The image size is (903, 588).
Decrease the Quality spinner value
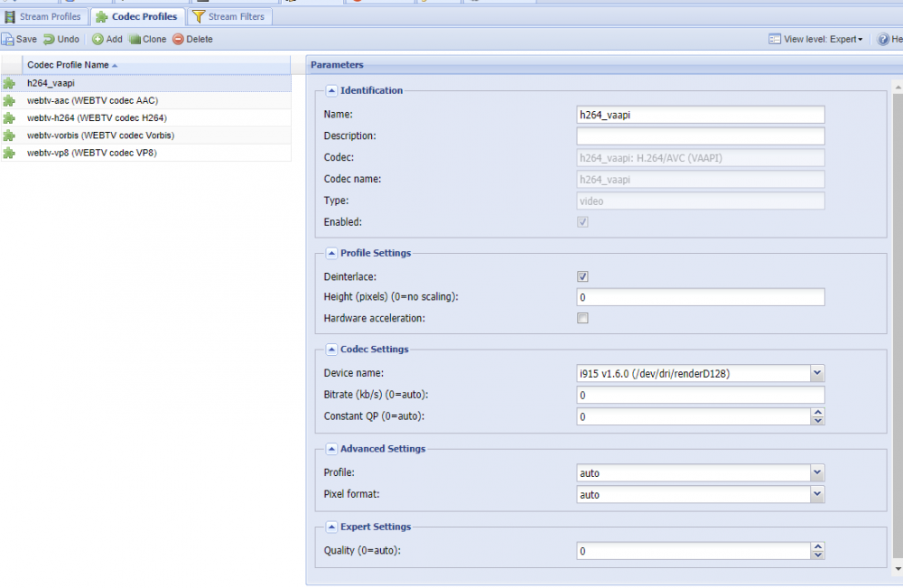(817, 555)
